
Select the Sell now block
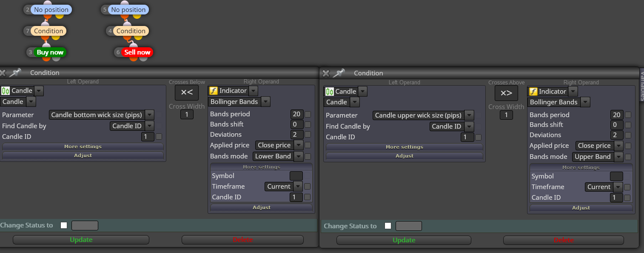137,52
